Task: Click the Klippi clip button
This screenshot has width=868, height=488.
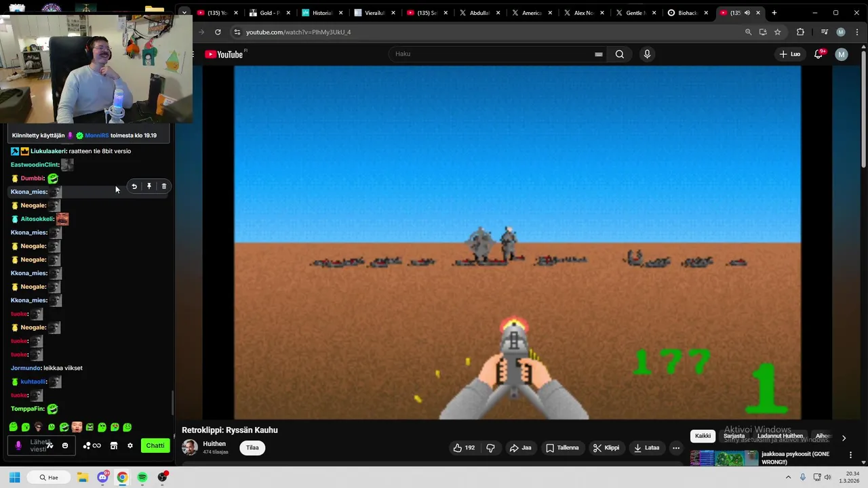Action: pyautogui.click(x=606, y=448)
